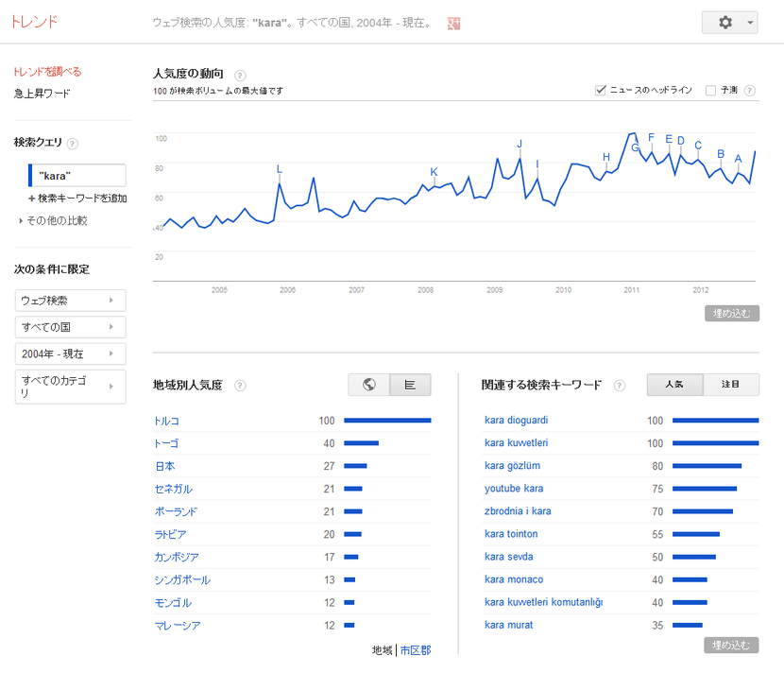Click news headline marker F on chart
The height and width of the screenshot is (673, 784).
651,137
